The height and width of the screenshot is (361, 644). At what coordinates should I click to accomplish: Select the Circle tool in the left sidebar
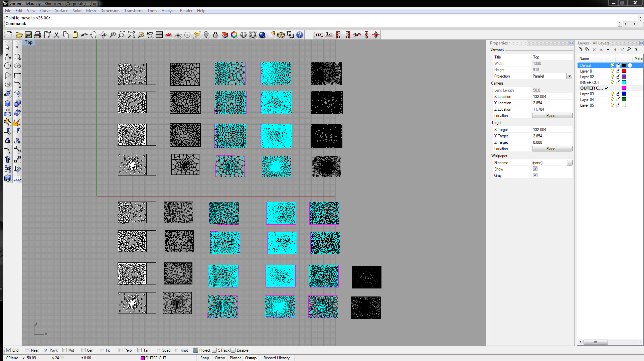point(8,66)
